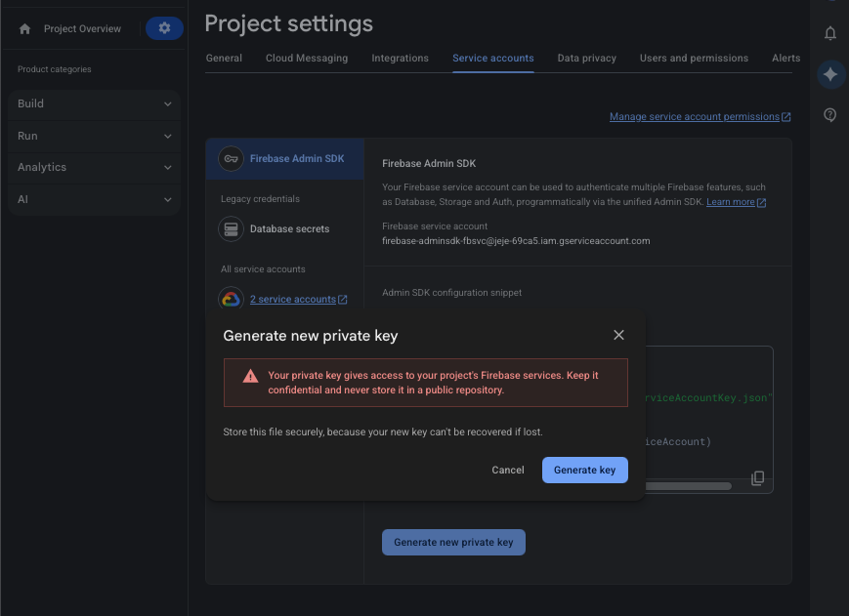Copy the Admin SDK configuration snippet
Image resolution: width=849 pixels, height=616 pixels.
[757, 478]
